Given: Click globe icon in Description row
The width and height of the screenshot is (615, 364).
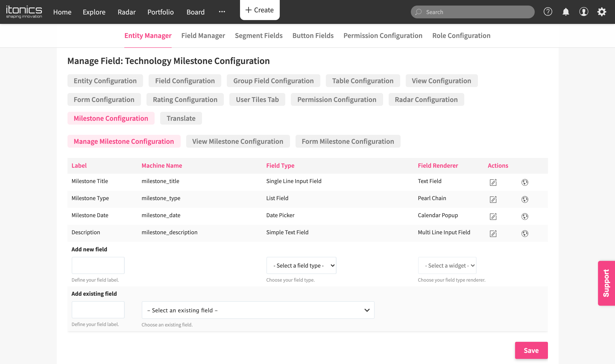Looking at the screenshot, I should [x=525, y=233].
